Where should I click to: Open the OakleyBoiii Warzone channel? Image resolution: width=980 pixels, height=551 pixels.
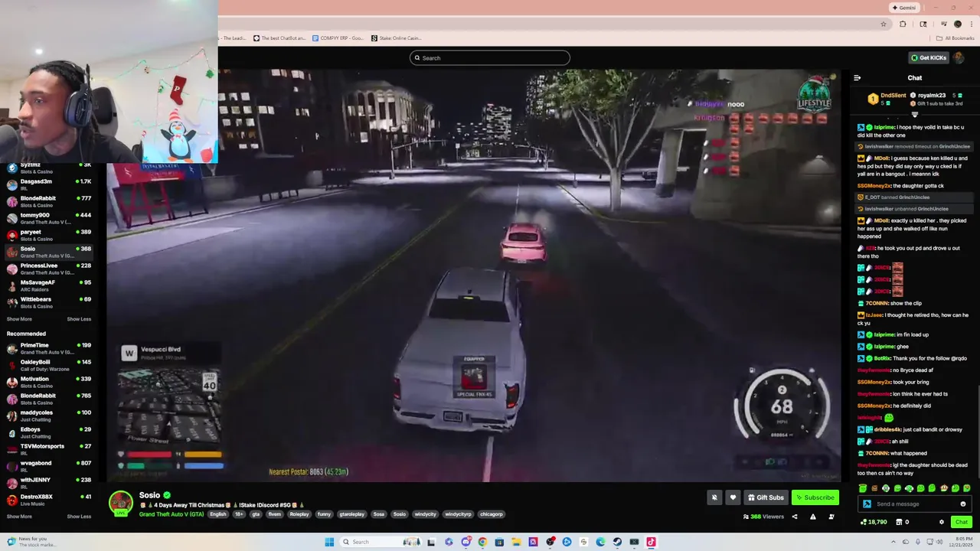(49, 365)
